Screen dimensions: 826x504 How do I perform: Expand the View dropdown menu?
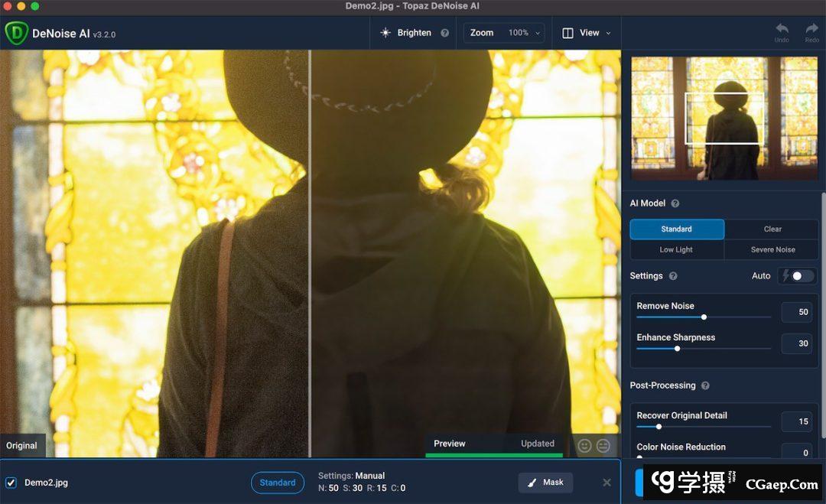(x=587, y=33)
